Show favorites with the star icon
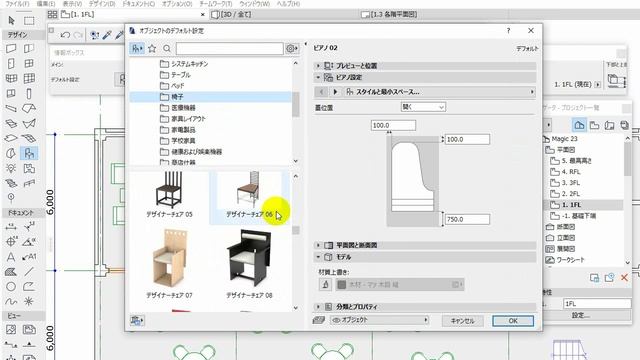The width and height of the screenshot is (640, 360). coord(152,49)
